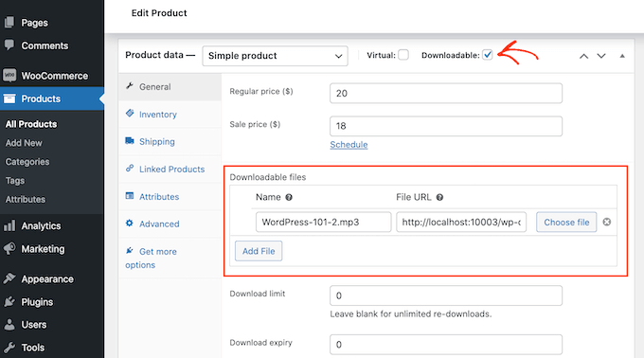Switch to the Linked Products tab

[x=170, y=170]
